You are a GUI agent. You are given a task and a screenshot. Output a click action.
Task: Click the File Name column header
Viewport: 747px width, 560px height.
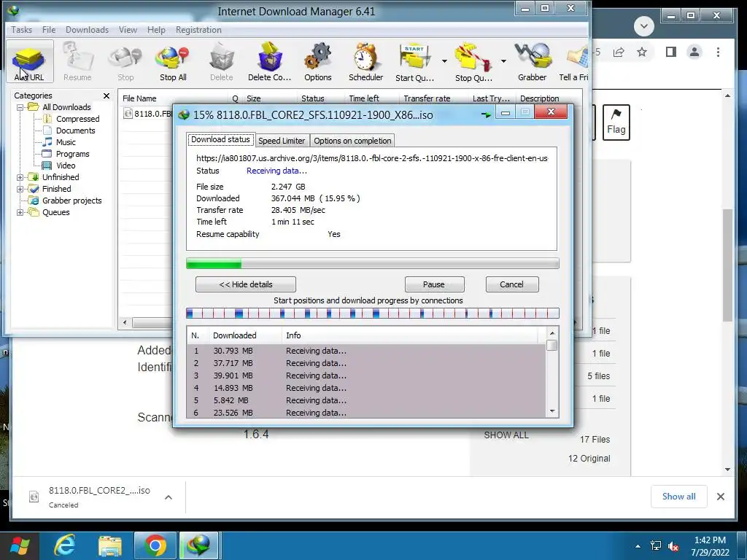pos(174,98)
